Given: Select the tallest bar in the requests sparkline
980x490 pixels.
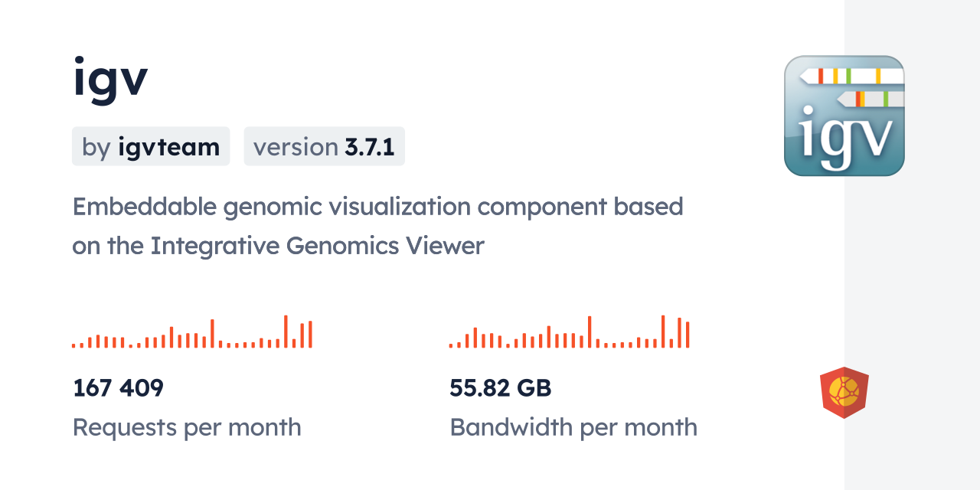Looking at the screenshot, I should (x=286, y=332).
